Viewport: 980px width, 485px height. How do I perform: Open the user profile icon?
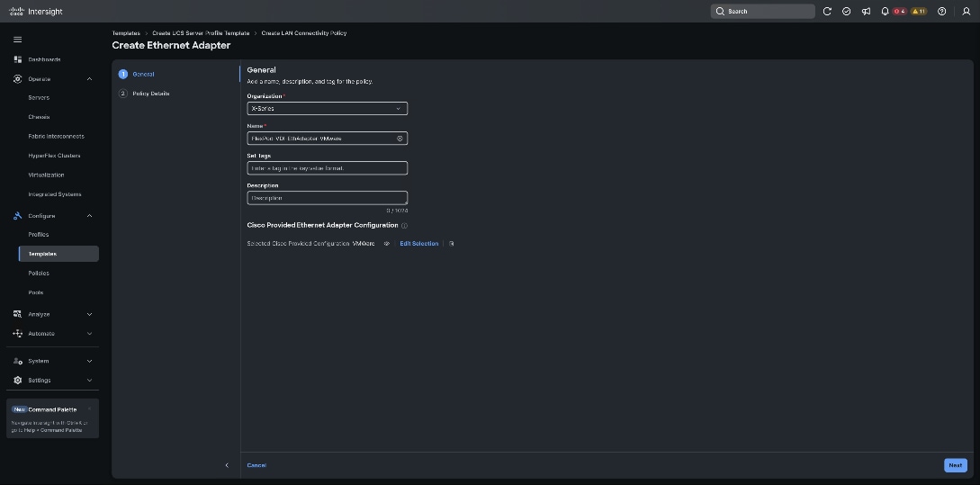[x=966, y=12]
